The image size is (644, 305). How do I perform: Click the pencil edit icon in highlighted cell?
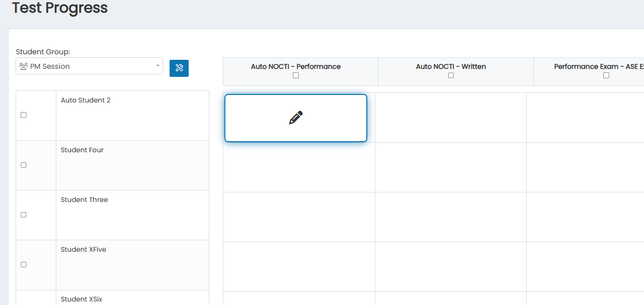(296, 118)
